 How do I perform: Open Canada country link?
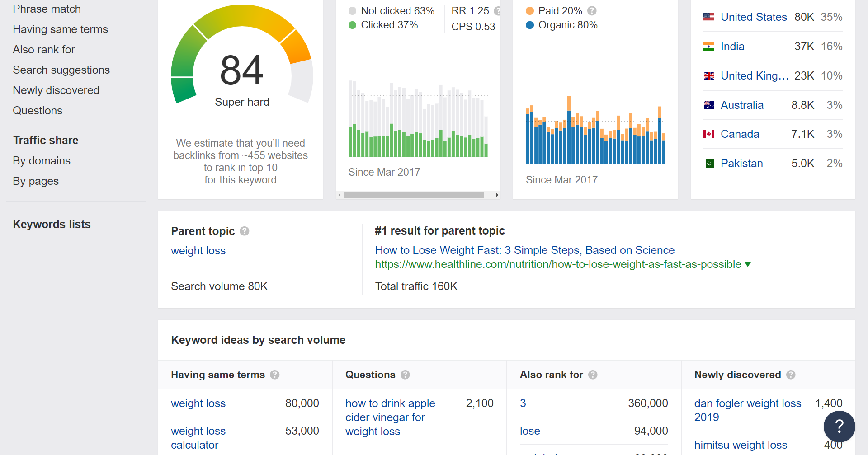[x=740, y=134]
